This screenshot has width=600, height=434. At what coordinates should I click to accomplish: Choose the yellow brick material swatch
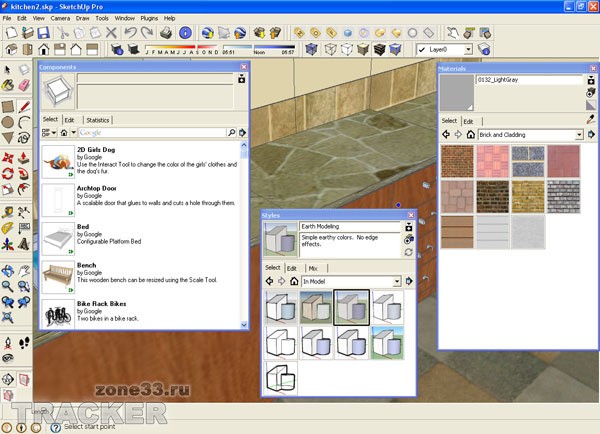pos(528,197)
